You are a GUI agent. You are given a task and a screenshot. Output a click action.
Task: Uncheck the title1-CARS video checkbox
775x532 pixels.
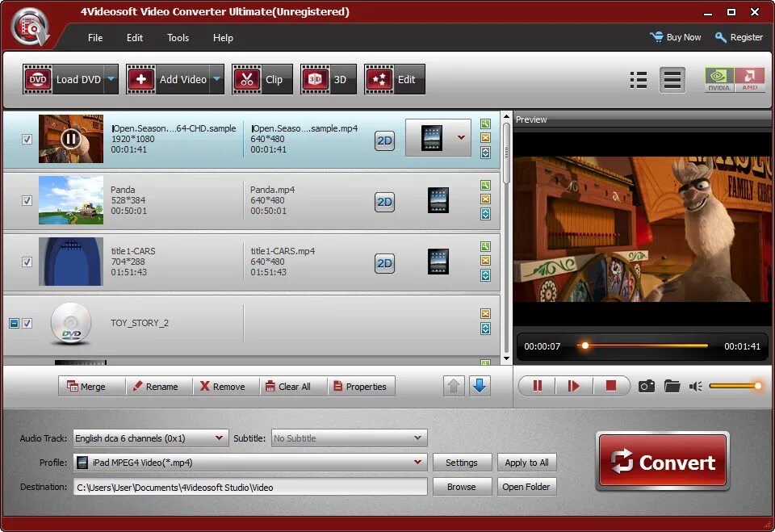click(27, 262)
